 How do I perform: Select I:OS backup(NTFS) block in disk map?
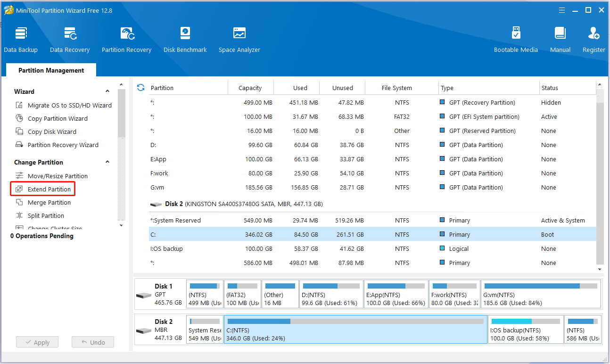coord(526,329)
